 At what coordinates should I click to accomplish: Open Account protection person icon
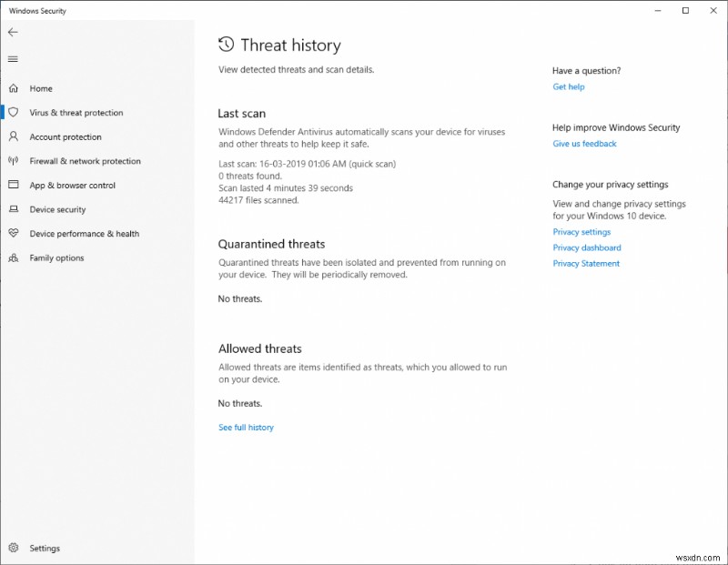[x=13, y=136]
